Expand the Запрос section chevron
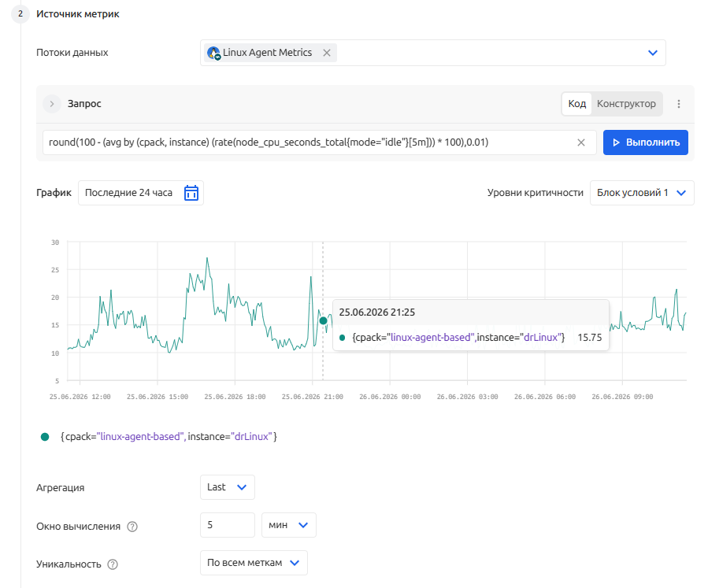 [x=52, y=104]
